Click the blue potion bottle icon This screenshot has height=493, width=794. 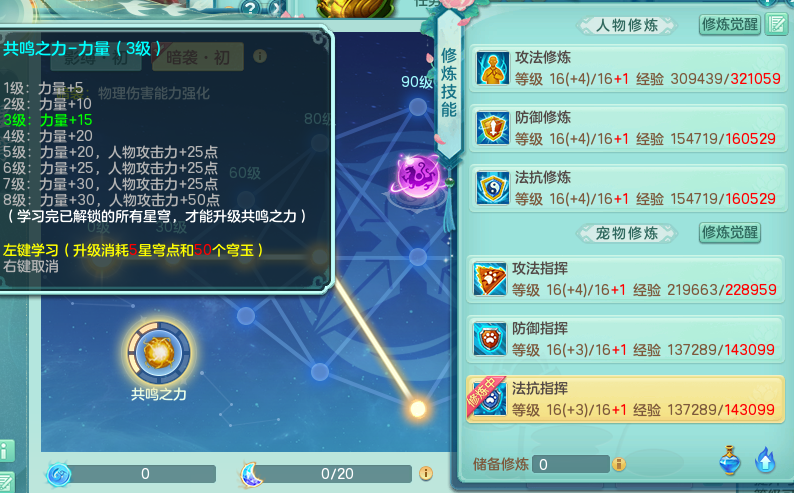point(730,460)
